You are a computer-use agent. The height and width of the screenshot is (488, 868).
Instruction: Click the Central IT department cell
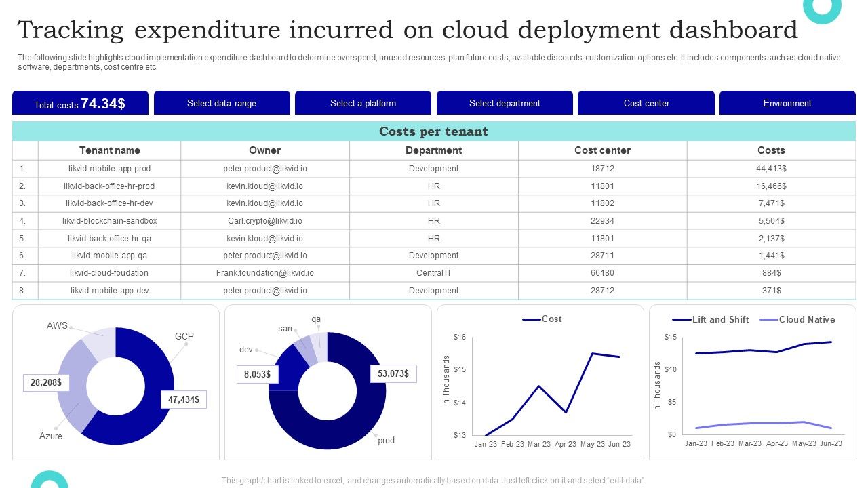coord(434,273)
